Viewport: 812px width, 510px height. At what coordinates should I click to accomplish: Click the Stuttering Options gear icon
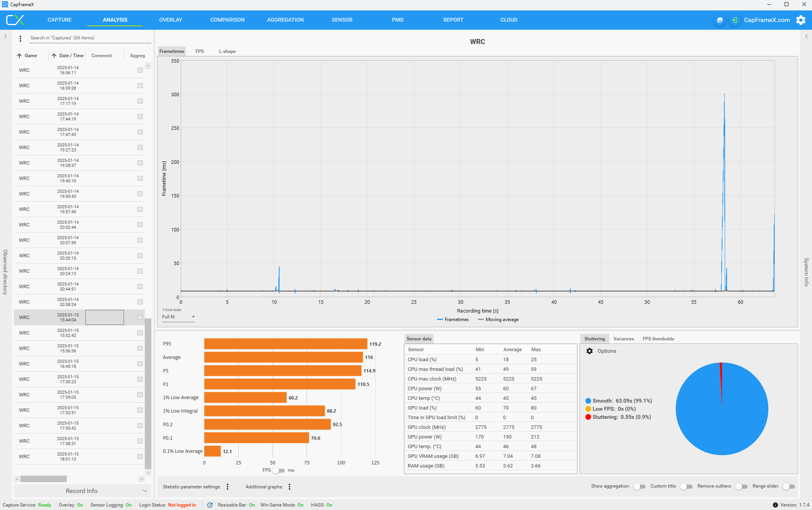[x=590, y=351]
